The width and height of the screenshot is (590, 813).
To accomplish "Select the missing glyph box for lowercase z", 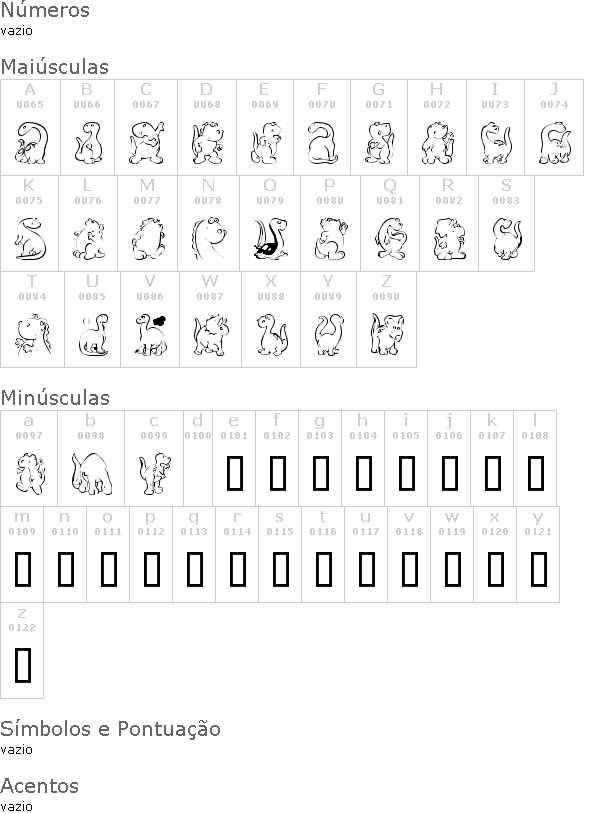I will click(x=23, y=665).
